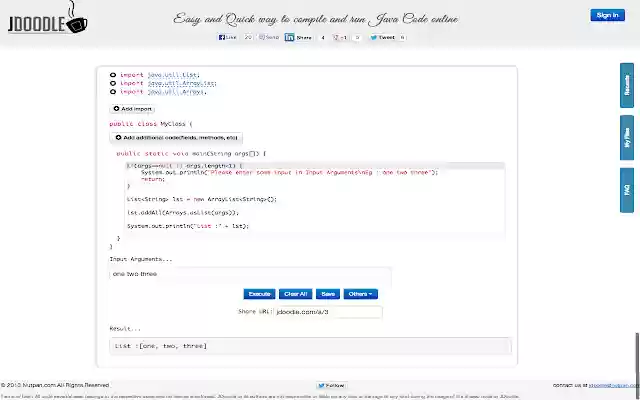
Task: Add additional code fields or methods
Action: coord(176,138)
